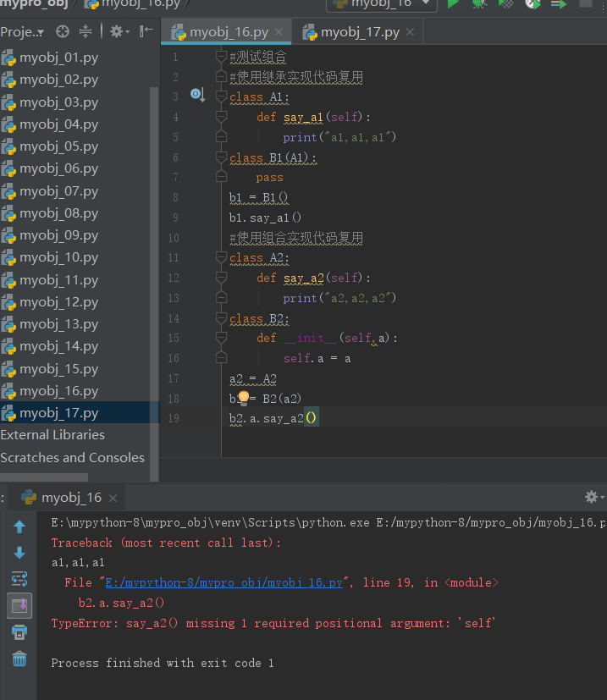
Task: Click the locate current file target icon
Action: [63, 31]
